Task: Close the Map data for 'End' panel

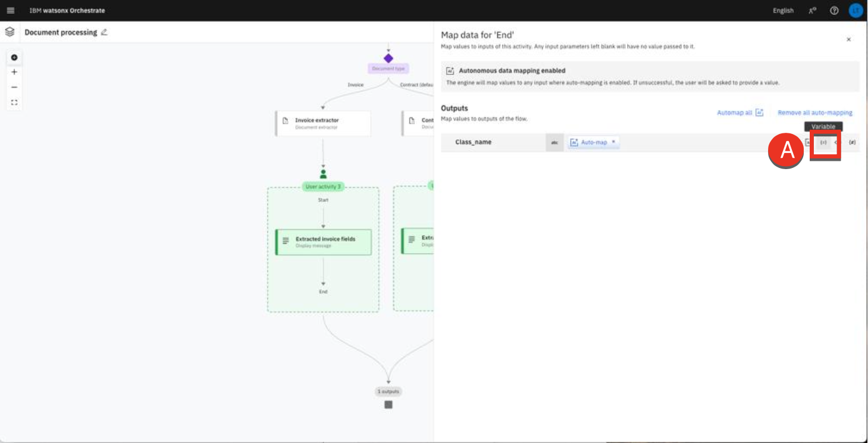Action: pos(848,39)
